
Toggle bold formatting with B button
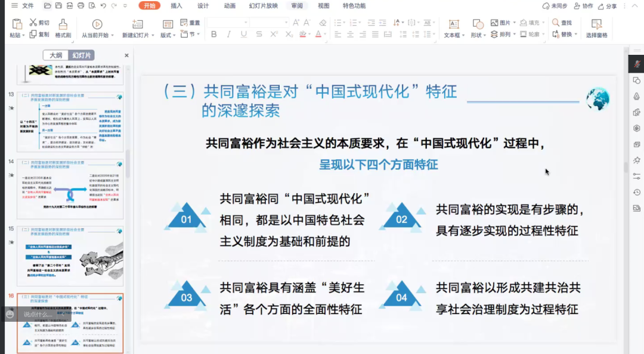[x=214, y=35]
